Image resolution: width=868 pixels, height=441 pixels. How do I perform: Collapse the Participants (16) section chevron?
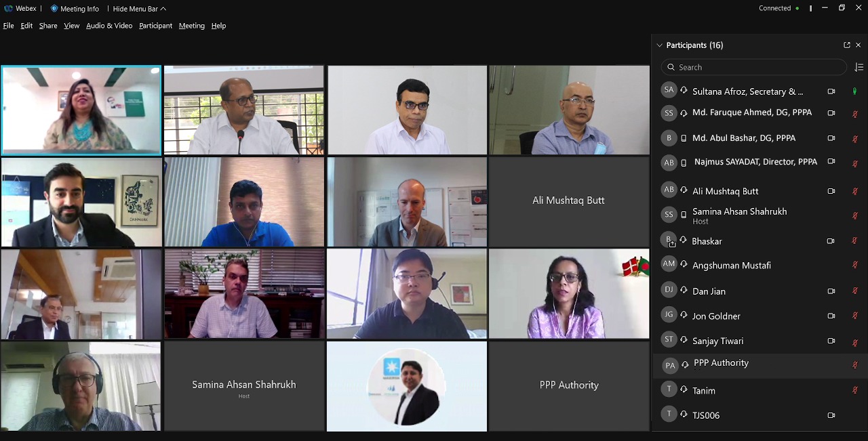point(659,45)
